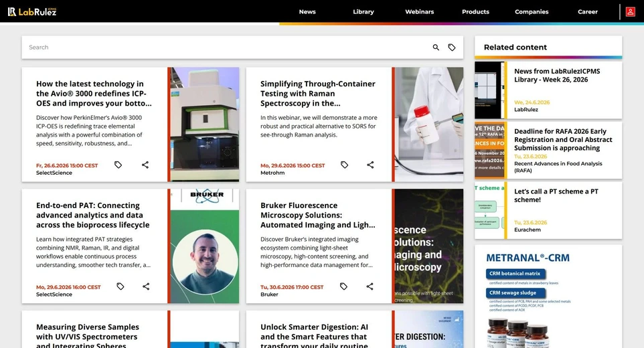Image resolution: width=644 pixels, height=348 pixels.
Task: Open the user account icon
Action: coord(630,11)
